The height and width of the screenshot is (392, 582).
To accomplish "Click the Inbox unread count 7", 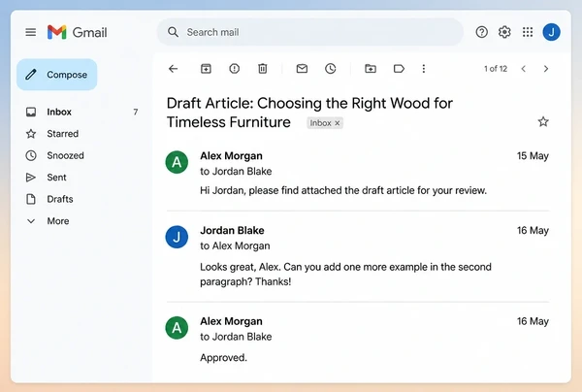I will tap(136, 112).
